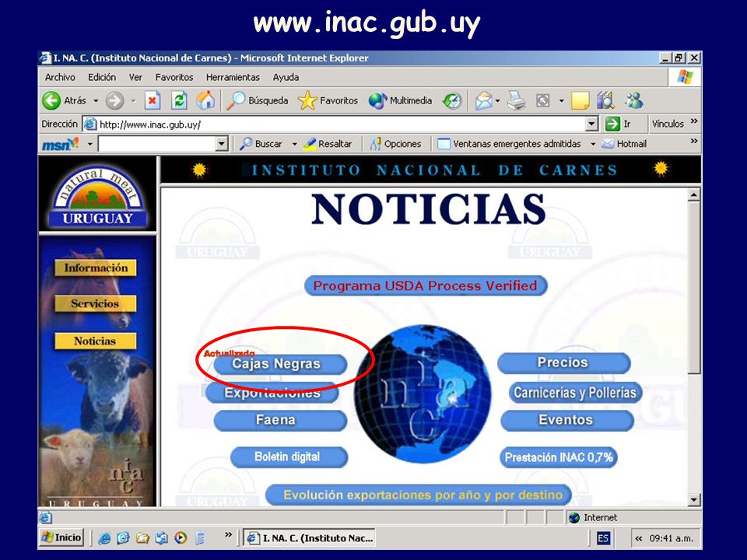Click the Servicios sidebar button
The image size is (747, 560).
pos(95,303)
